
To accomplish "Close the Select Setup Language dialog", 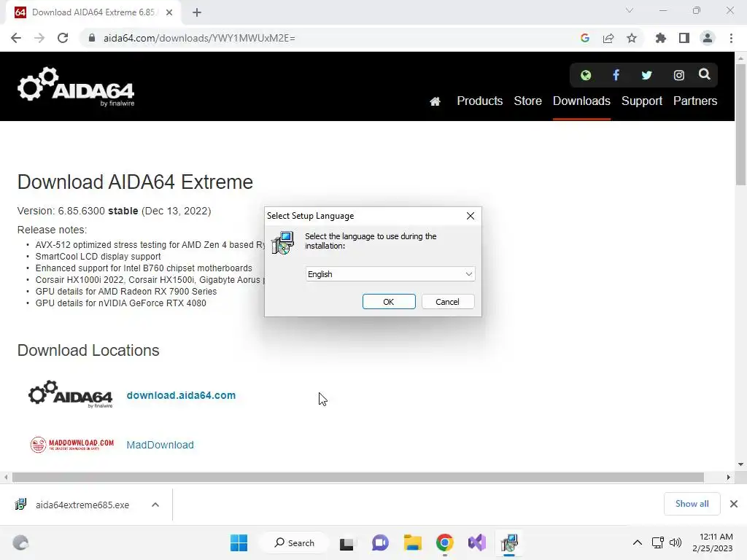I will click(471, 216).
